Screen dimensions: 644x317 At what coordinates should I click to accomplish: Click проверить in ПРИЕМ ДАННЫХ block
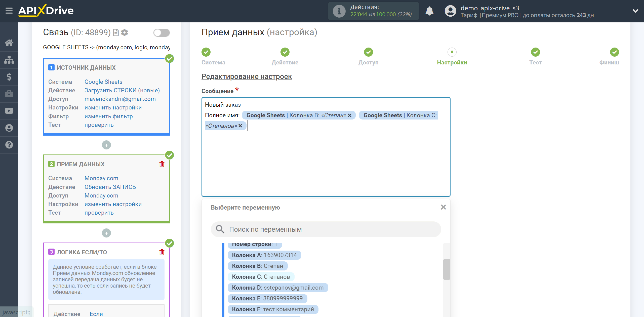(x=99, y=213)
